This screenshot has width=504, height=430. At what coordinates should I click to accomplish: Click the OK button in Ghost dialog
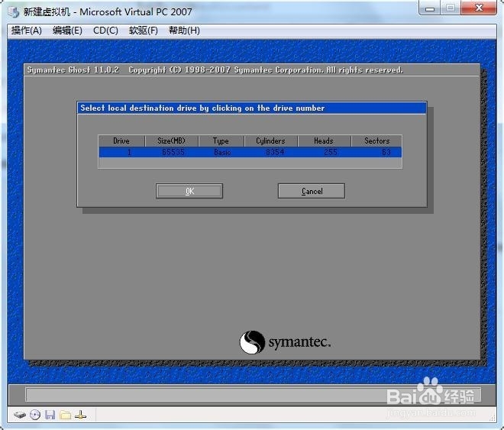(189, 191)
